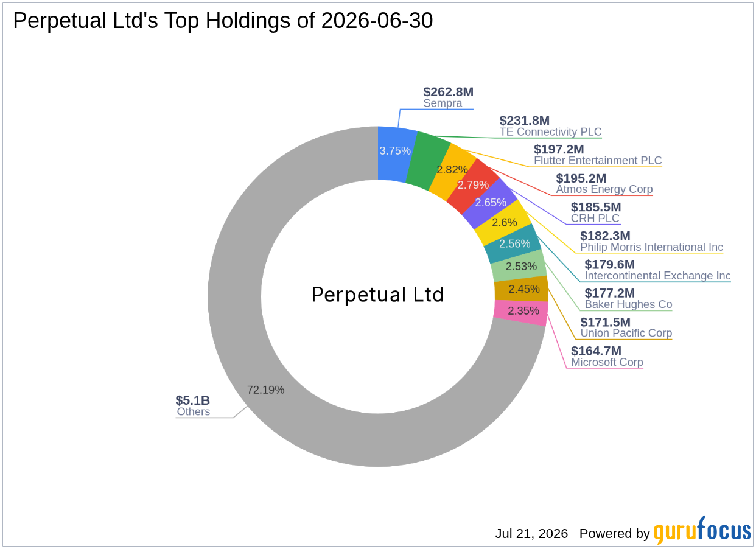Viewport: 756px width, 549px height.
Task: Select the brown 2.45% Union Pacific slice
Action: point(522,288)
